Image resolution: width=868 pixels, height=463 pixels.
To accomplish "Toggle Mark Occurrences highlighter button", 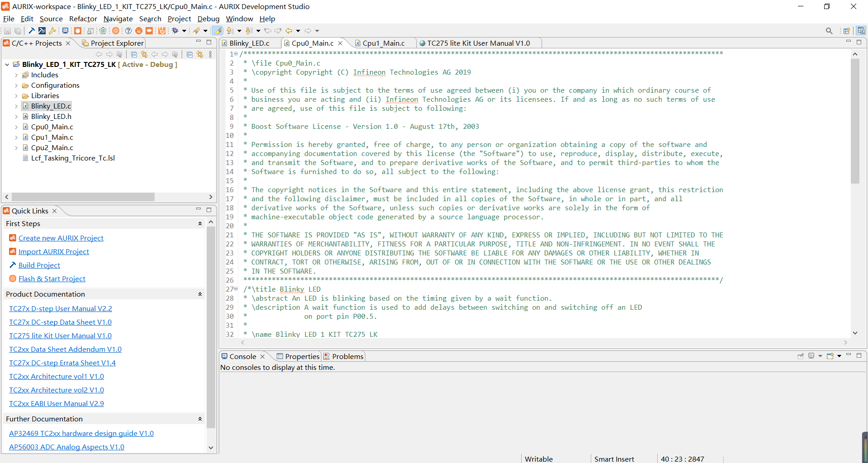I will tap(217, 31).
